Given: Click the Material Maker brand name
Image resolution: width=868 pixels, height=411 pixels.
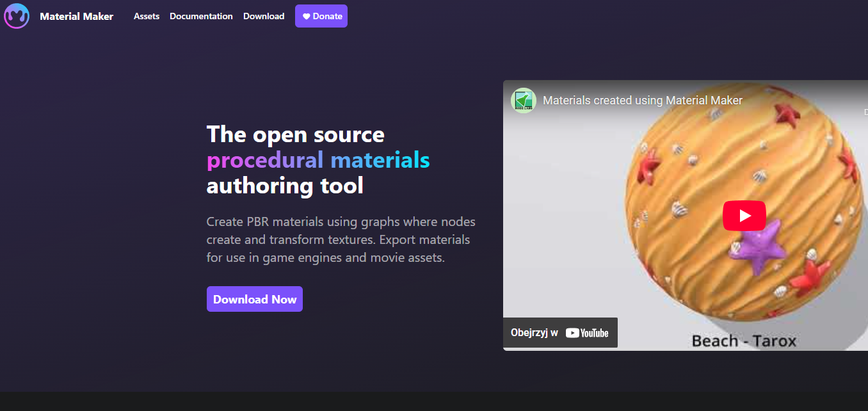Looking at the screenshot, I should pyautogui.click(x=76, y=16).
